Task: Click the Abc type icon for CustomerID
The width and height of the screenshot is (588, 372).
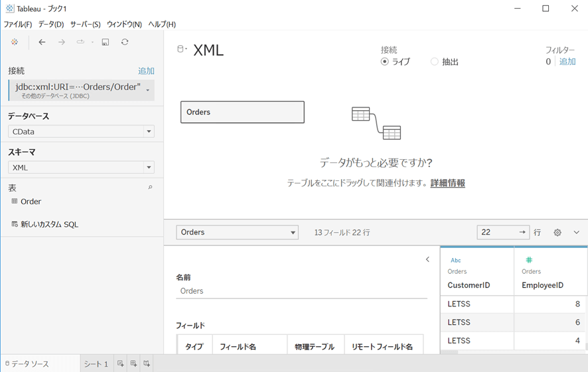Action: click(456, 260)
